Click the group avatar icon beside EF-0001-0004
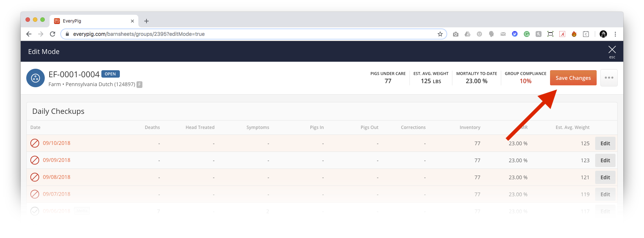 (36, 78)
